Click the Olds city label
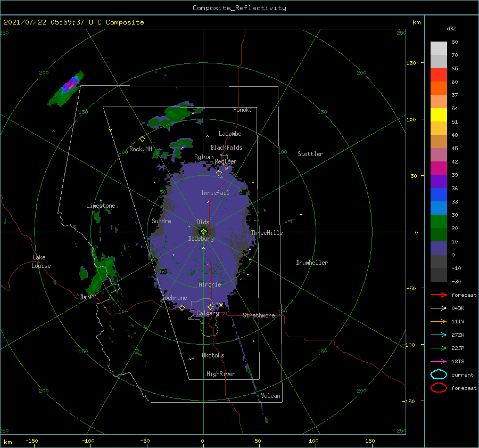This screenshot has width=479, height=448. coord(203,222)
